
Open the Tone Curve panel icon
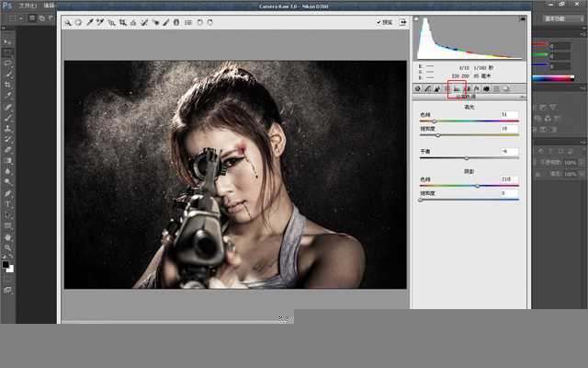click(428, 89)
